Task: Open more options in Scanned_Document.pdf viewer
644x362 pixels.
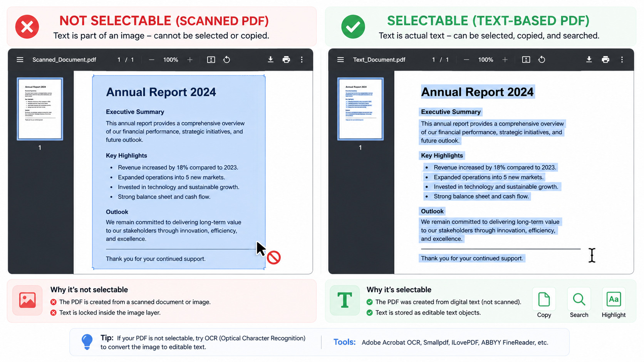Action: tap(302, 60)
